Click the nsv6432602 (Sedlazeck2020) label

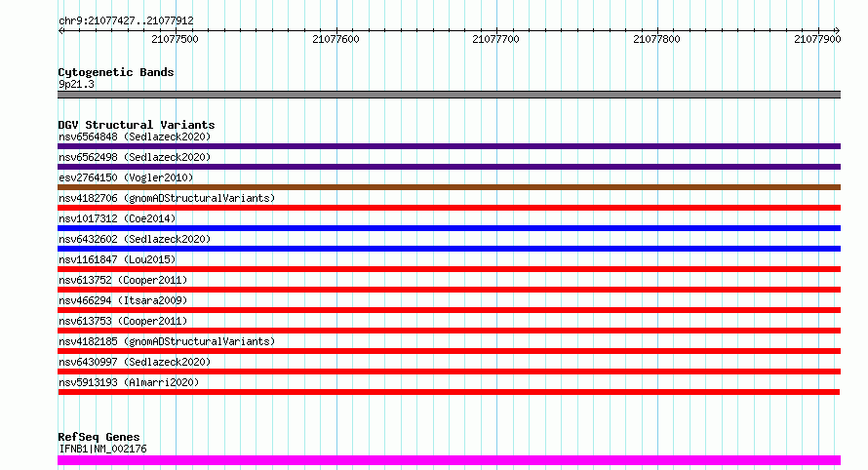click(x=135, y=239)
